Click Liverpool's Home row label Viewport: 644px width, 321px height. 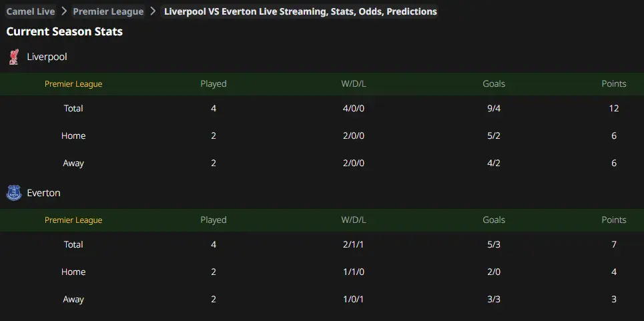coord(73,135)
